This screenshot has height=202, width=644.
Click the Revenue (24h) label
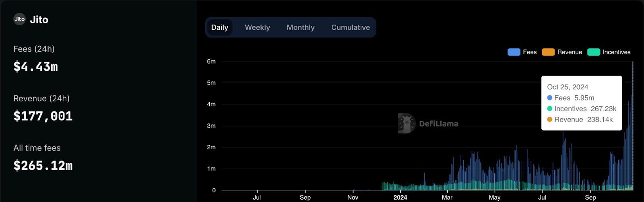[x=41, y=99]
